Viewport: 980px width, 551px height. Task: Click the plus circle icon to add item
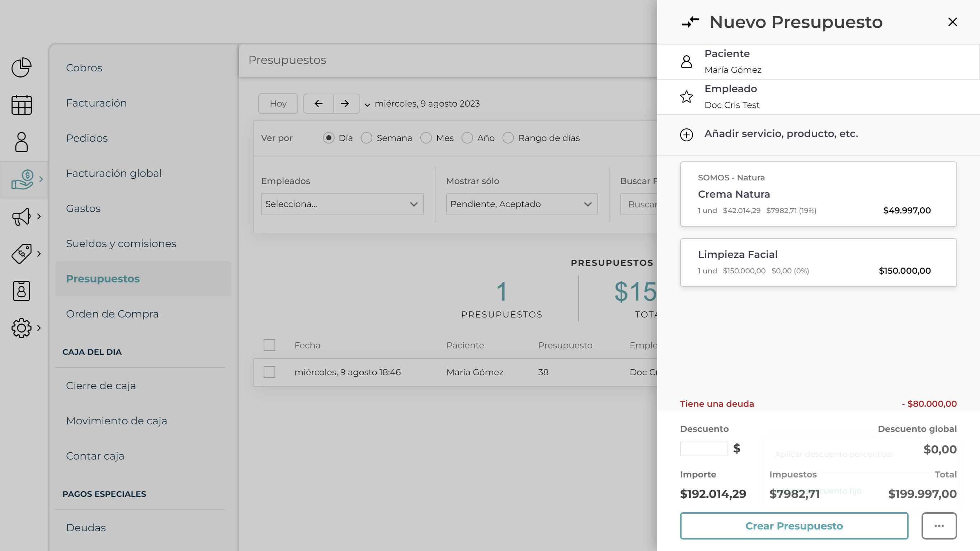point(686,135)
